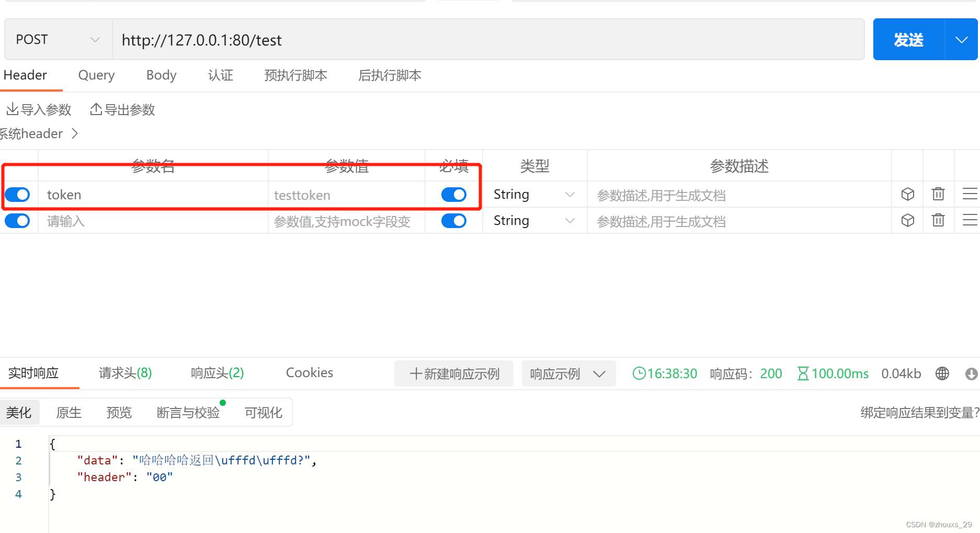
Task: Click the 发送 button
Action: pyautogui.click(x=909, y=40)
